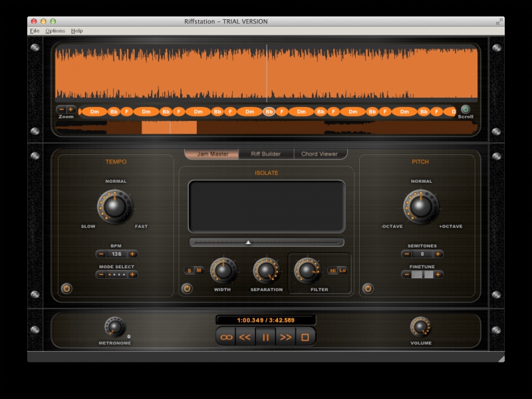Decrease semitones with minus stepper
Viewport: 532px width, 399px height.
[406, 254]
